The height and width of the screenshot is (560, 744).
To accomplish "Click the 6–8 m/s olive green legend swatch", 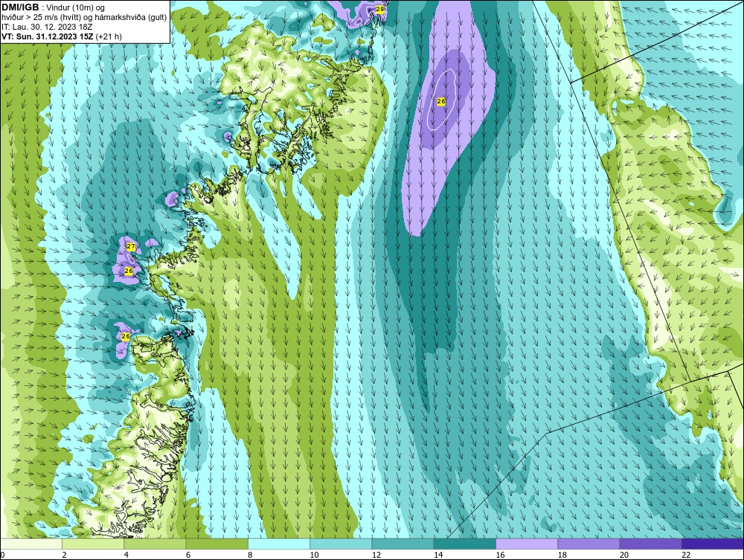I will (217, 544).
